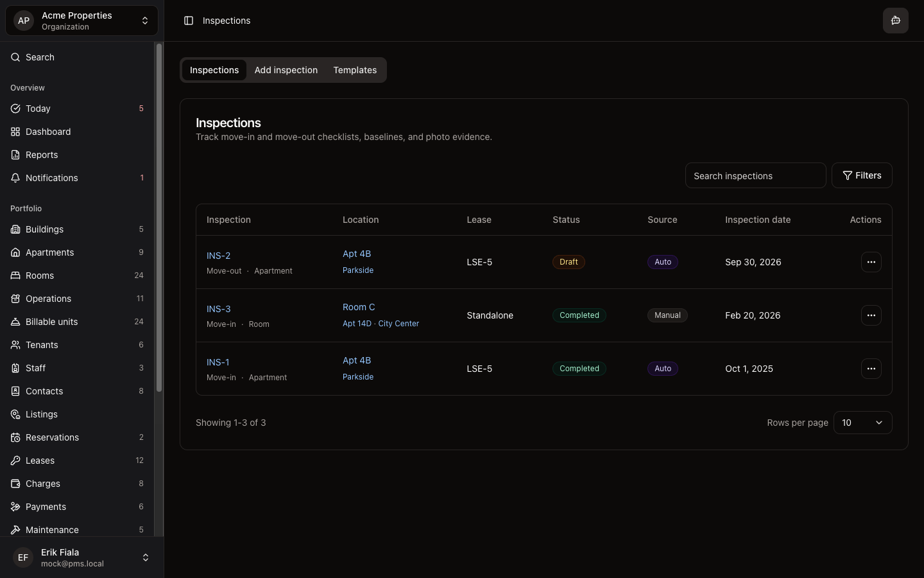The width and height of the screenshot is (924, 578).
Task: Click the Leases key icon
Action: (15, 460)
